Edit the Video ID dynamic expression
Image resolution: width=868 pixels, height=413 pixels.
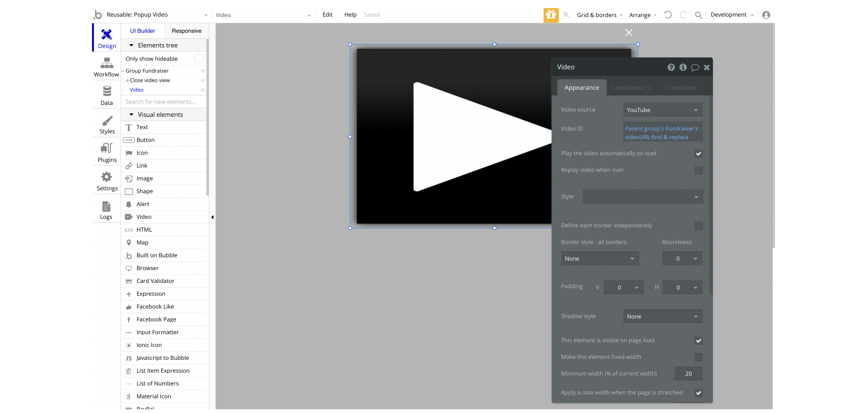point(662,132)
